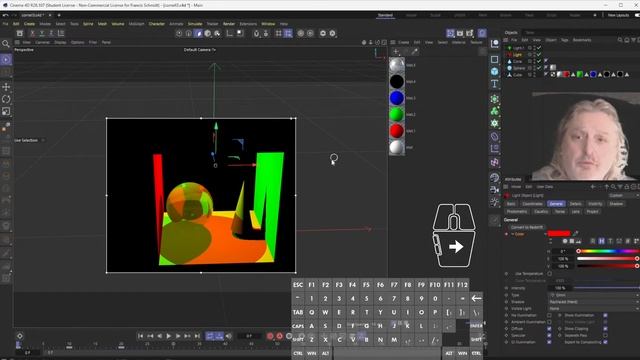The width and height of the screenshot is (640, 360).
Task: Click the Light object icon in palette
Action: (x=495, y=202)
